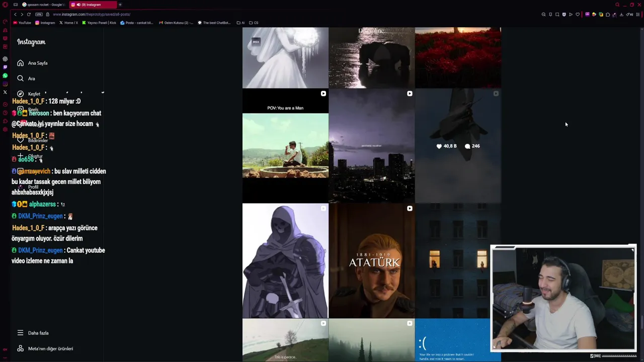Click the search magnifier in title bar
This screenshot has width=644, height=362.
[x=617, y=5]
